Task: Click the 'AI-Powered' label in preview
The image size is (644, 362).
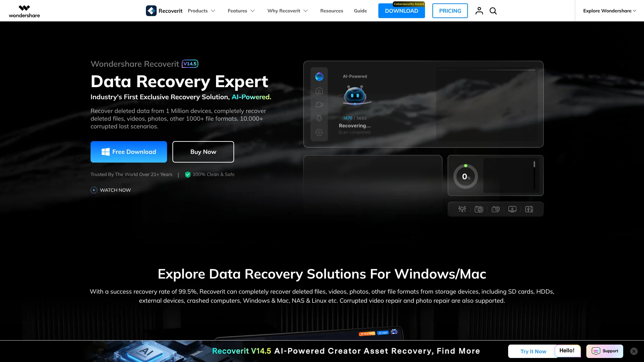Action: click(x=355, y=76)
